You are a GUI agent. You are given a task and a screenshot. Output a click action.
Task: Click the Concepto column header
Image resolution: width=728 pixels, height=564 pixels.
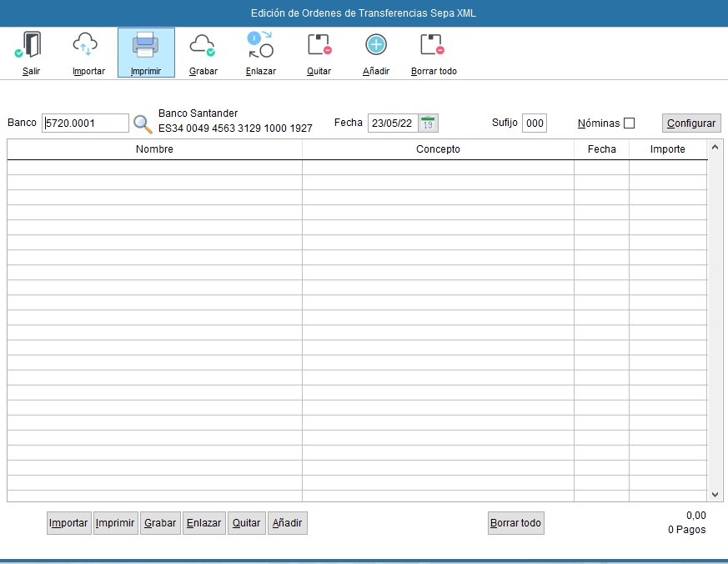[x=438, y=149]
